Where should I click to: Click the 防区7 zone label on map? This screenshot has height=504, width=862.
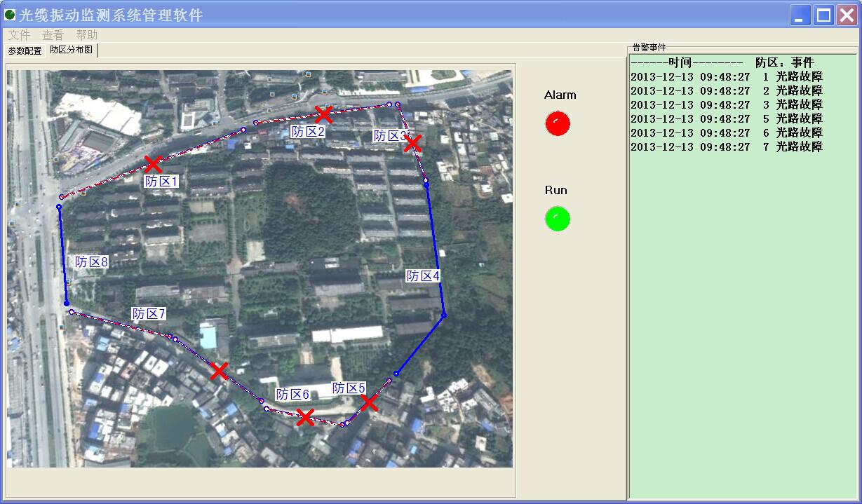point(149,313)
